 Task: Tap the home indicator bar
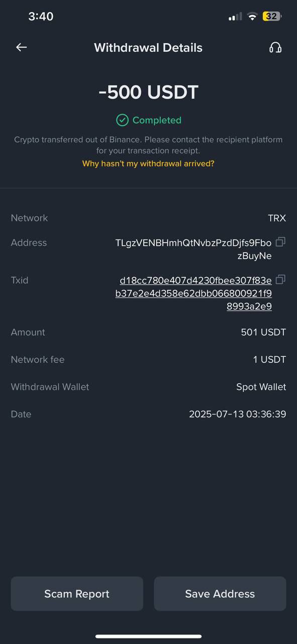coord(149,636)
